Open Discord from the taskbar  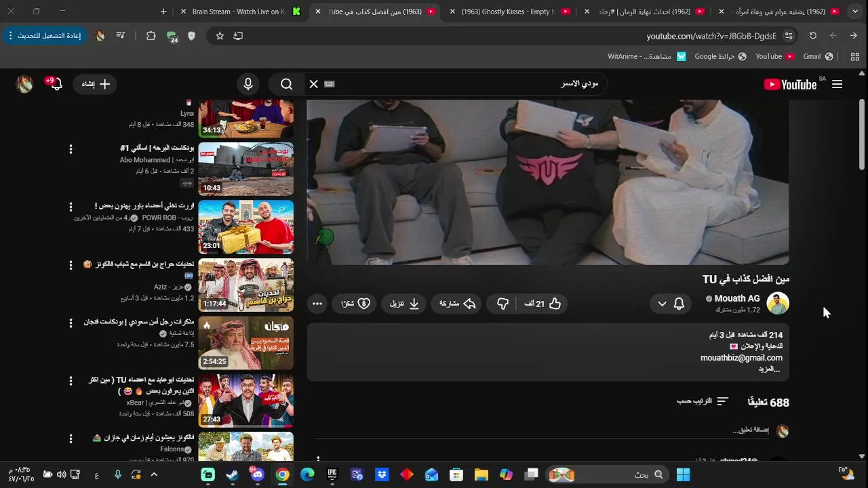coord(257,474)
